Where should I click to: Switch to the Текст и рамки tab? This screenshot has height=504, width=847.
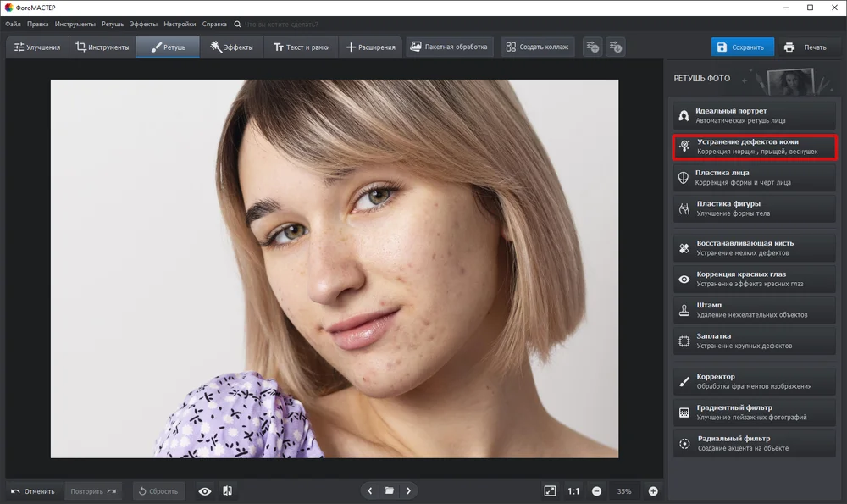(302, 47)
